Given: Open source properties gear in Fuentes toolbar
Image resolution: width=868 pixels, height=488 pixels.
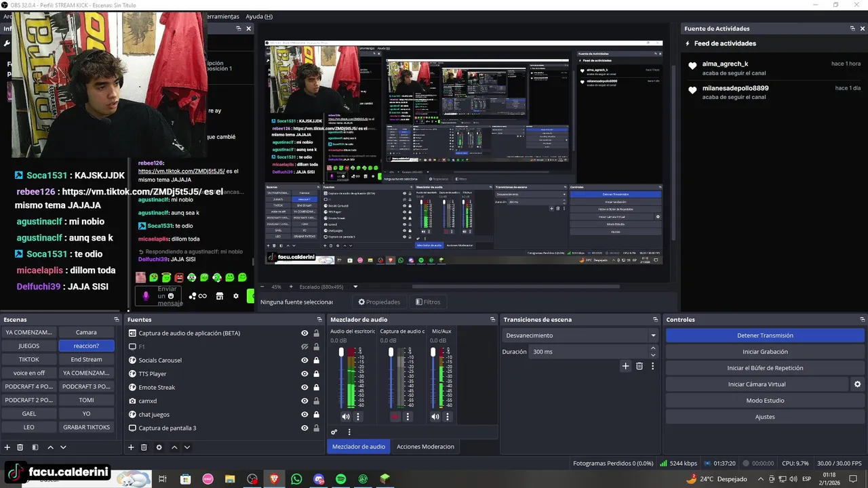Looking at the screenshot, I should pyautogui.click(x=159, y=447).
